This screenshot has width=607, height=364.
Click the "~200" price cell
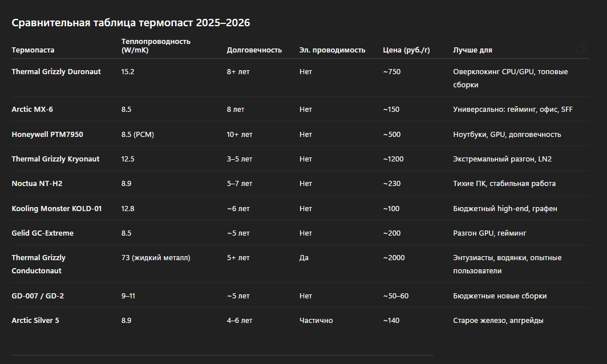pyautogui.click(x=392, y=233)
